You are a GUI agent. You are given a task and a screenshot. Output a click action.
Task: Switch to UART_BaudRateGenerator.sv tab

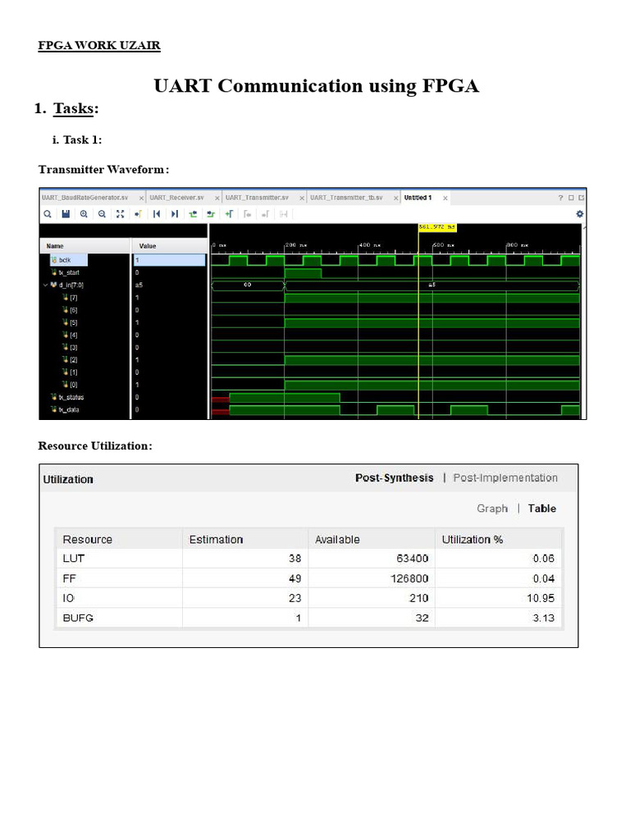[84, 198]
